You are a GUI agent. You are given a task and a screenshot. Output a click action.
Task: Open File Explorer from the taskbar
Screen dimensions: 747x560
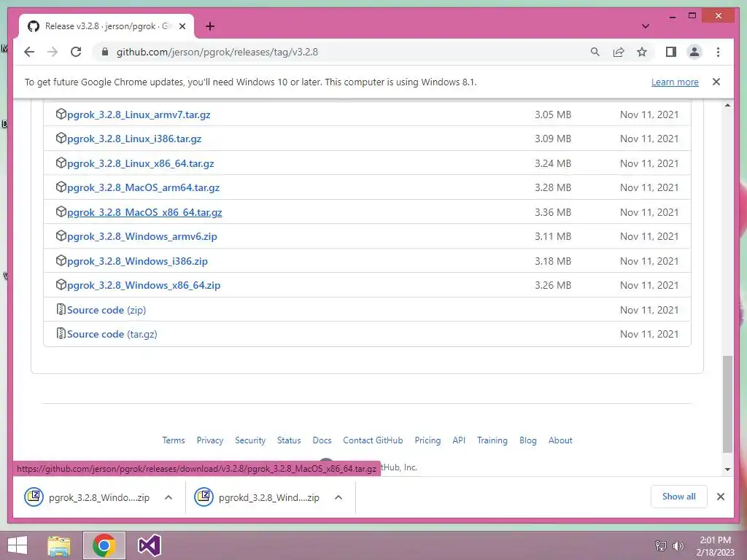(x=59, y=545)
